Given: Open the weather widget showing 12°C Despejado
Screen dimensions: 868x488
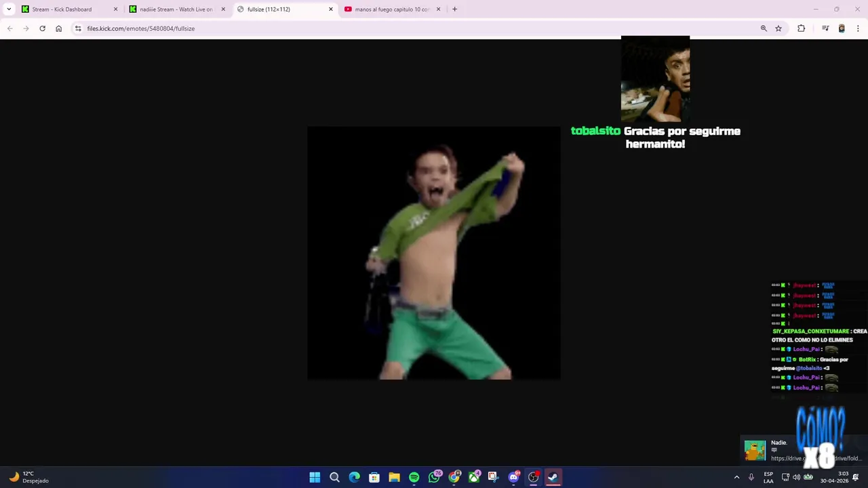Looking at the screenshot, I should [x=28, y=477].
